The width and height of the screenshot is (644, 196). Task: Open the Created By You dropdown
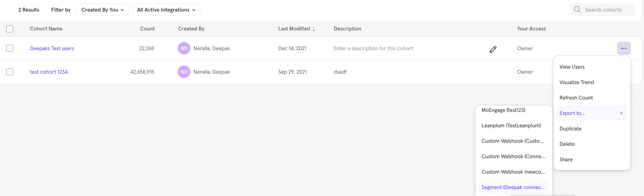[102, 9]
